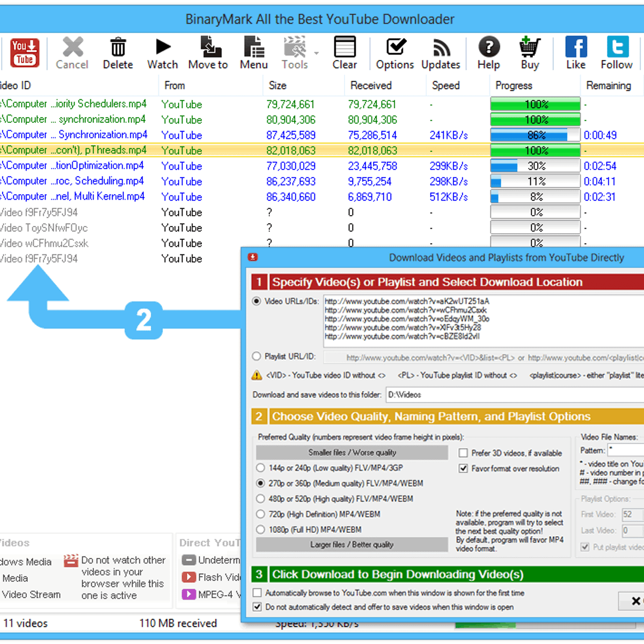Click inside the video URLs text box
Screen dimensions: 644x644
click(483, 320)
